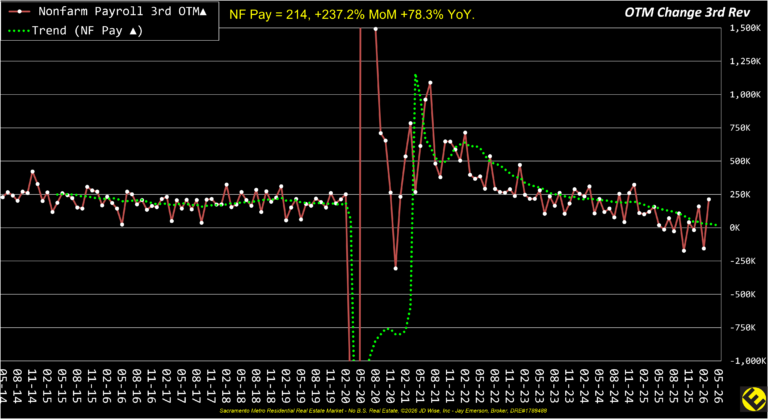Click the 750K y-axis label

coord(740,128)
